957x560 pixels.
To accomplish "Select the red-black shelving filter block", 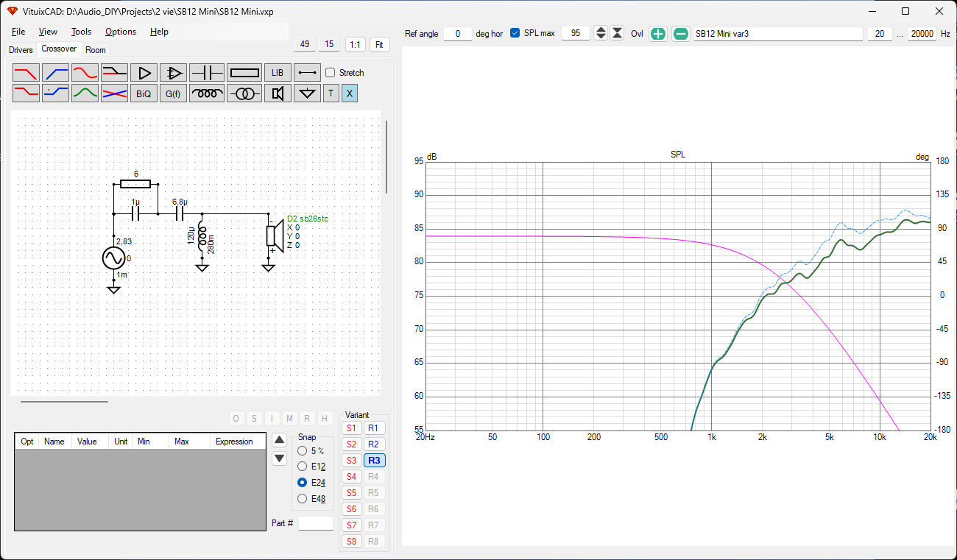I will click(x=115, y=73).
